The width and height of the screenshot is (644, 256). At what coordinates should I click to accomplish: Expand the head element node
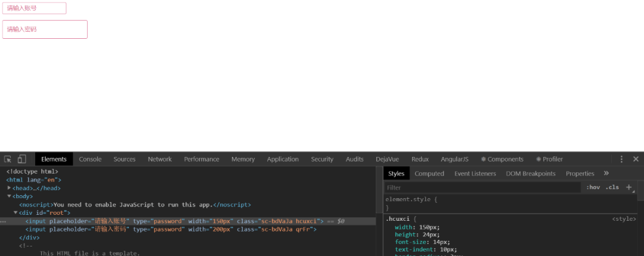[10, 188]
